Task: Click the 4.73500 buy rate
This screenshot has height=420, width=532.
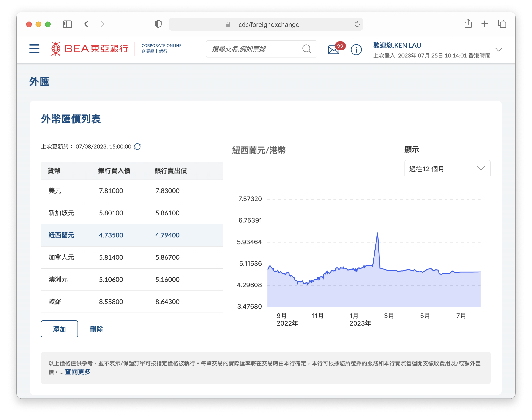Action: (x=111, y=235)
